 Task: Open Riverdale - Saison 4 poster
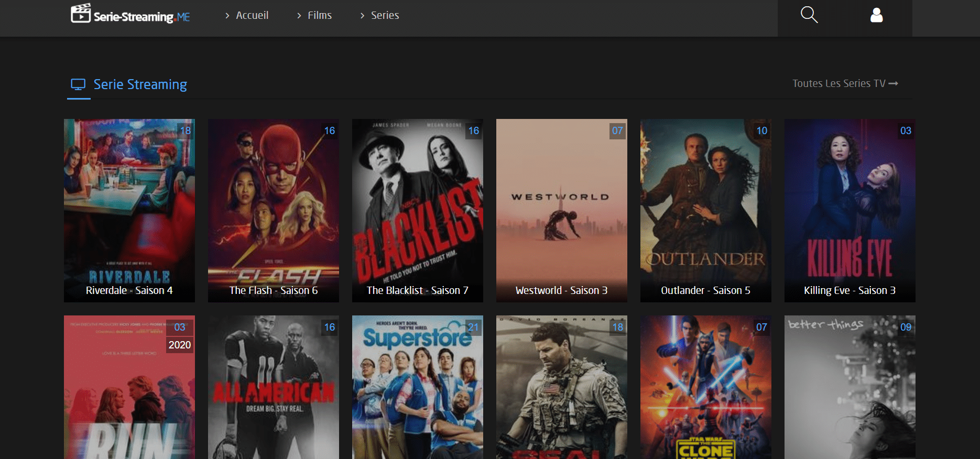(129, 211)
